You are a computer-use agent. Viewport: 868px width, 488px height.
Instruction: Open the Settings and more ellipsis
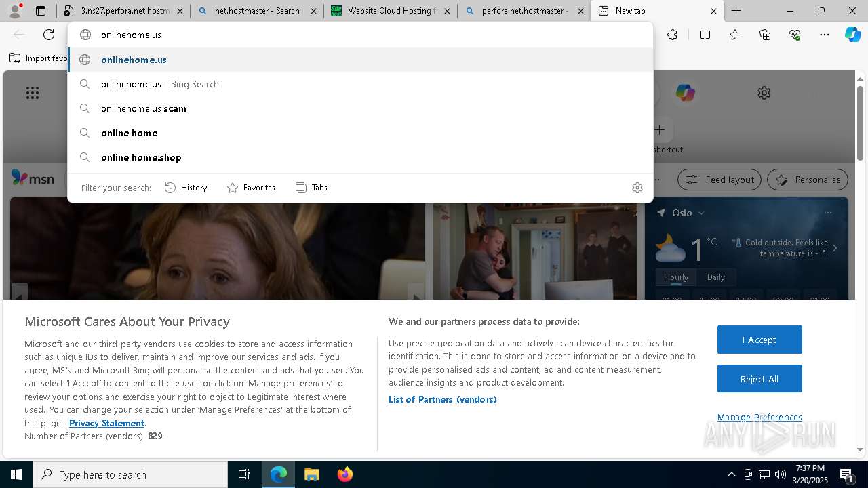825,35
